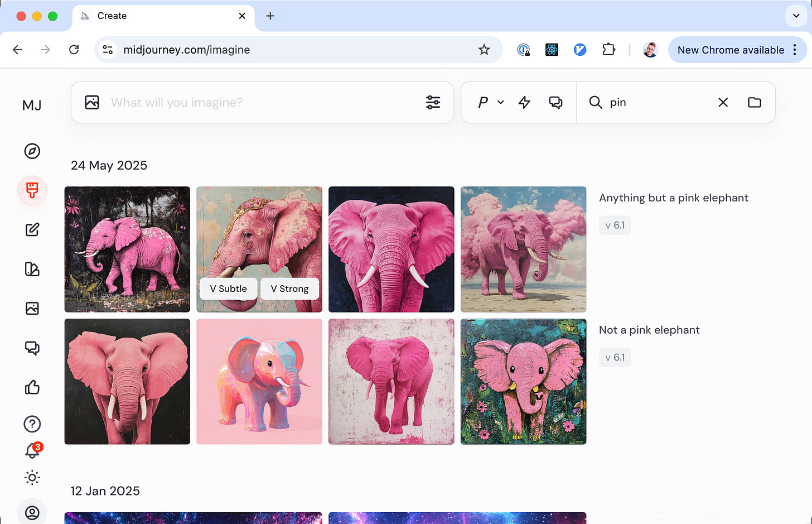Open magenta elephant on white textured thumbnail

point(391,382)
